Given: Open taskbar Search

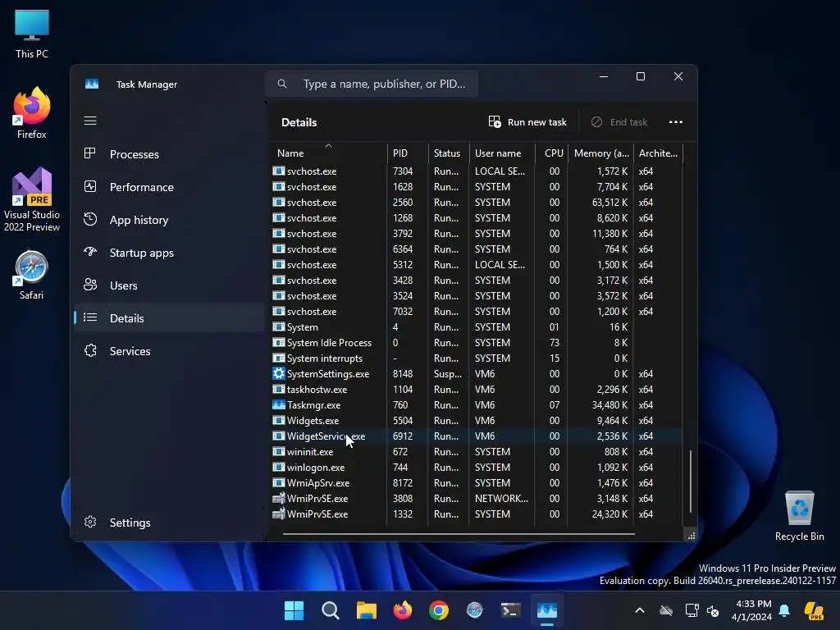Looking at the screenshot, I should (330, 610).
